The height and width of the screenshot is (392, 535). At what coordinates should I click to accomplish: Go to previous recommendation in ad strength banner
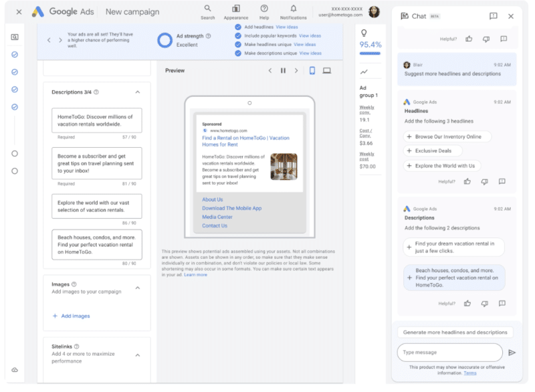49,40
